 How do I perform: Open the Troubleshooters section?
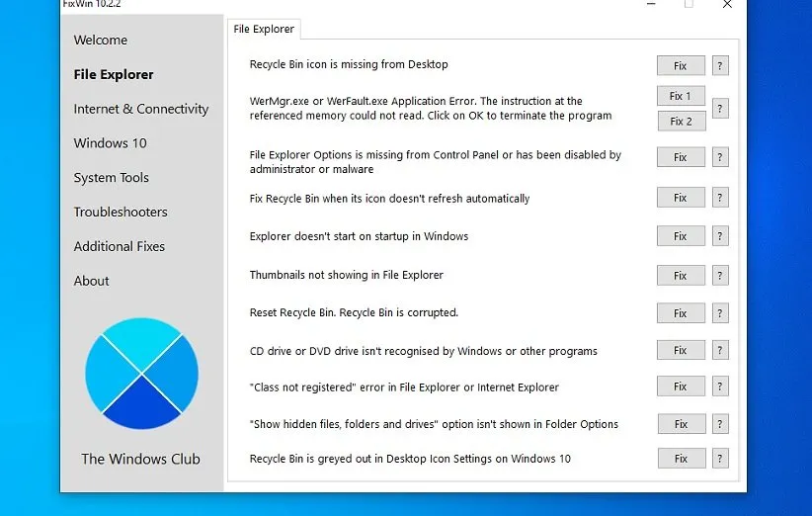click(121, 212)
